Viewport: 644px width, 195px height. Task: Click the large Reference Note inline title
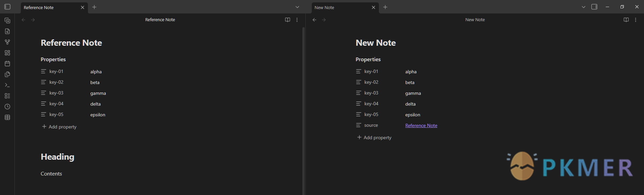point(71,43)
